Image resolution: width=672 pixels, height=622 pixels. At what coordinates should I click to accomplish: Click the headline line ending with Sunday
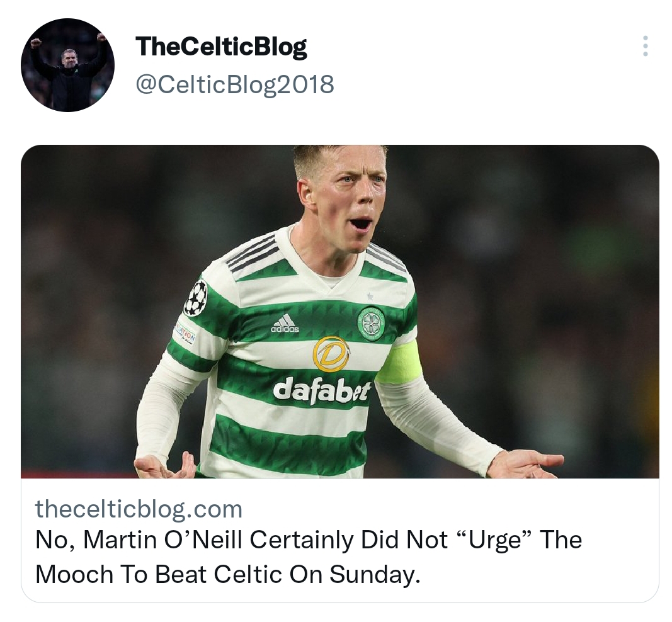[x=228, y=574]
